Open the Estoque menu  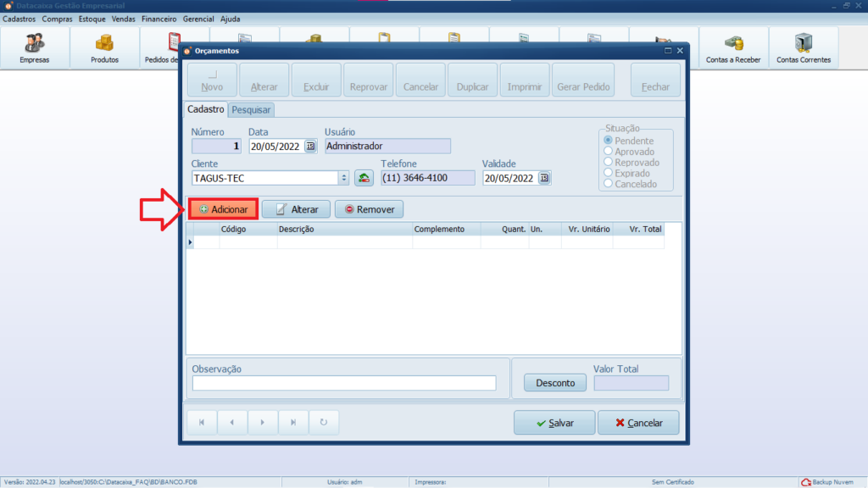point(92,18)
